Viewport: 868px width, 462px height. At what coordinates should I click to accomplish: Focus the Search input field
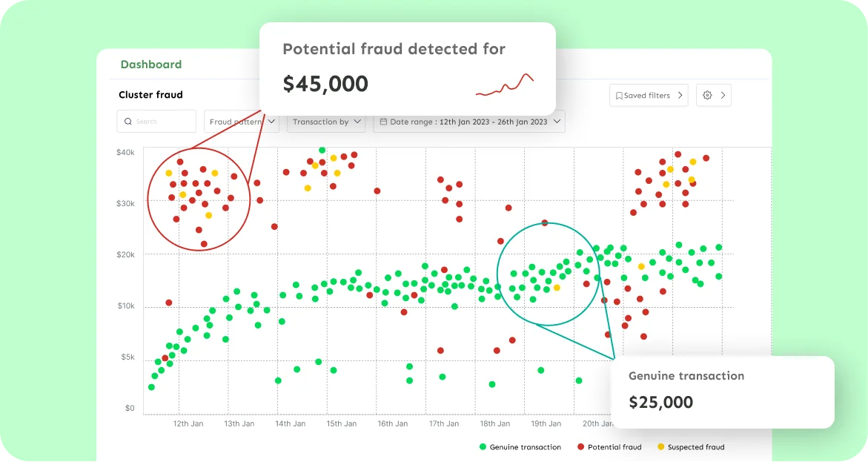163,122
